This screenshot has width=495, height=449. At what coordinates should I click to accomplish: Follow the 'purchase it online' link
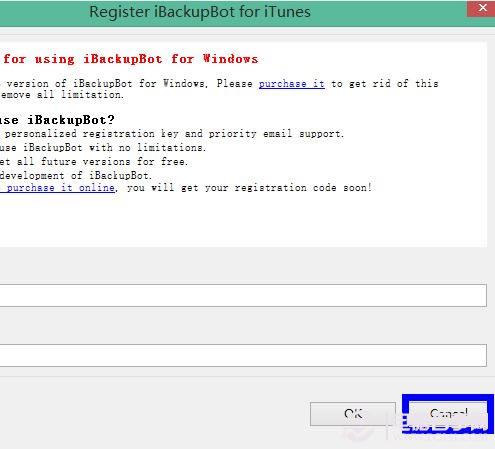[x=58, y=188]
